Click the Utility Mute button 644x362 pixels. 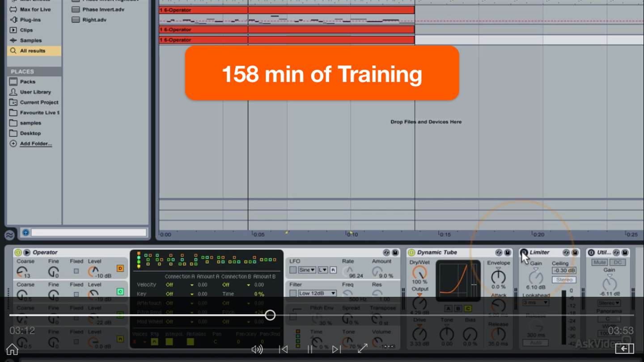(x=600, y=262)
